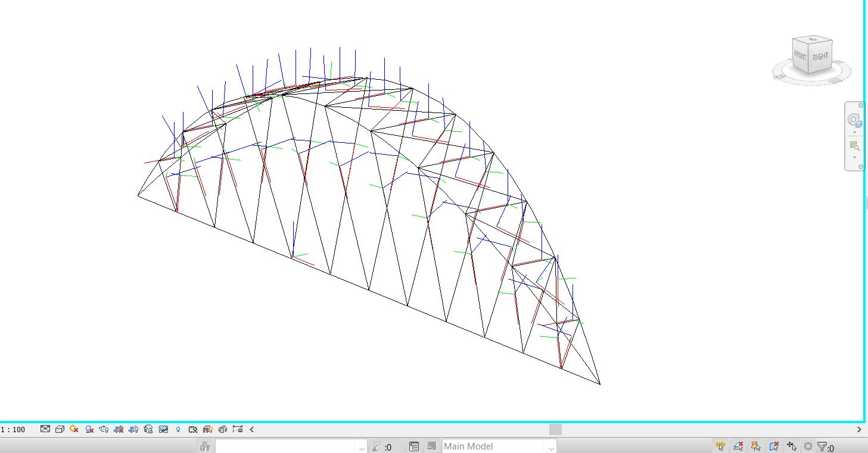Viewport: 868px width, 453px height.
Task: Click the RIGHT face of the ViewCube
Action: pyautogui.click(x=820, y=57)
